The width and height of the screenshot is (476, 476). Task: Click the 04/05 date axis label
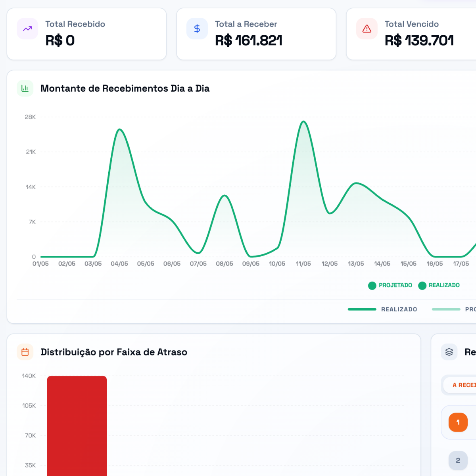tap(119, 264)
